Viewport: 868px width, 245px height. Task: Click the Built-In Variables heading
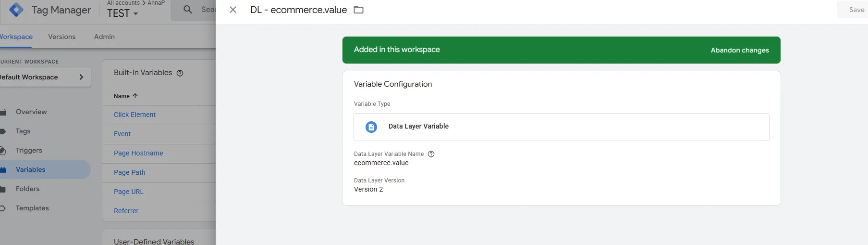click(x=143, y=73)
